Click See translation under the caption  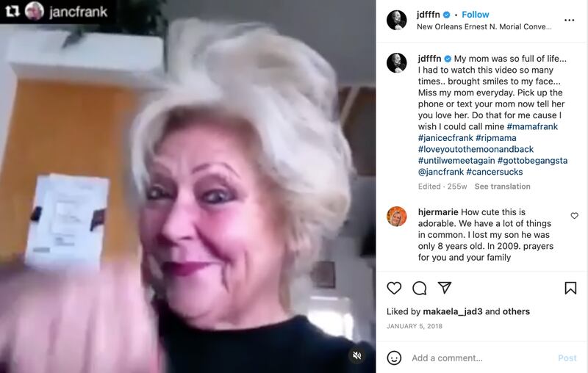[x=502, y=186]
